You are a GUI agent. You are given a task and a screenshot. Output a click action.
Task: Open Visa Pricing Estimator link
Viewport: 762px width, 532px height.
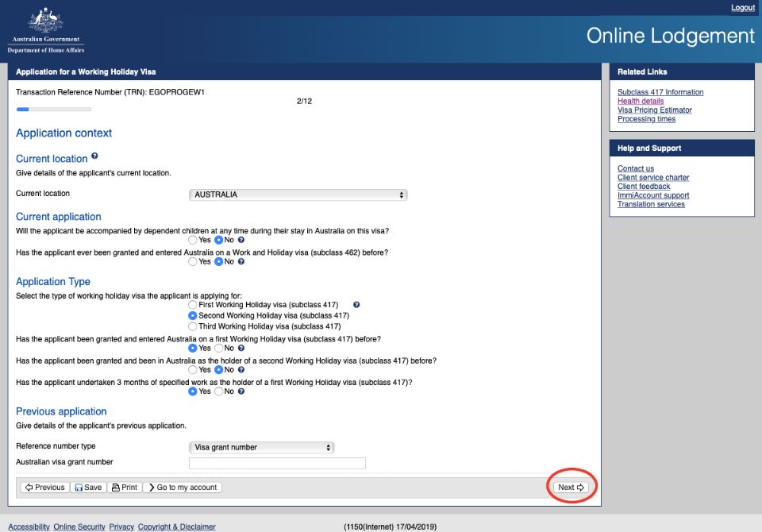654,110
